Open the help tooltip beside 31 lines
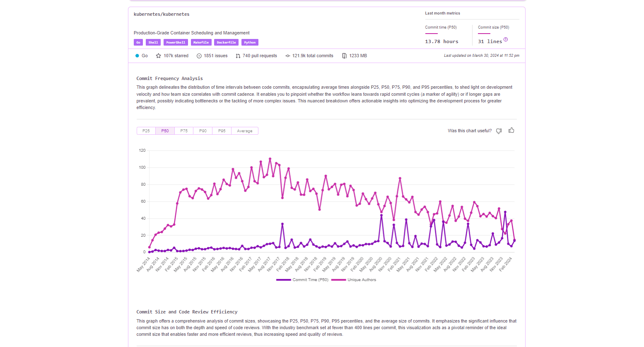The height and width of the screenshot is (347, 644). point(506,39)
